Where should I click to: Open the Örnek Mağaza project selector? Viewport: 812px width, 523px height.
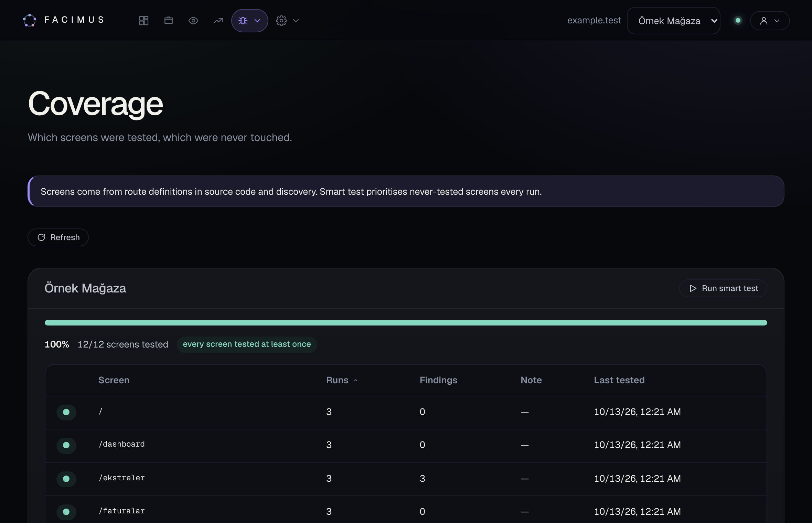pyautogui.click(x=674, y=21)
